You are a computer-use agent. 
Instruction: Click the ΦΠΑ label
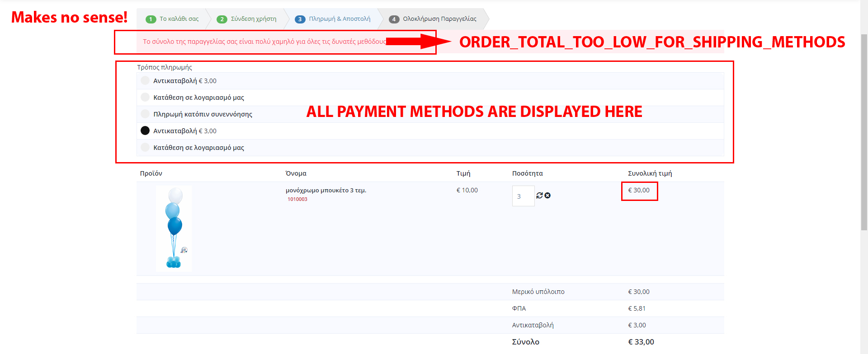point(519,308)
